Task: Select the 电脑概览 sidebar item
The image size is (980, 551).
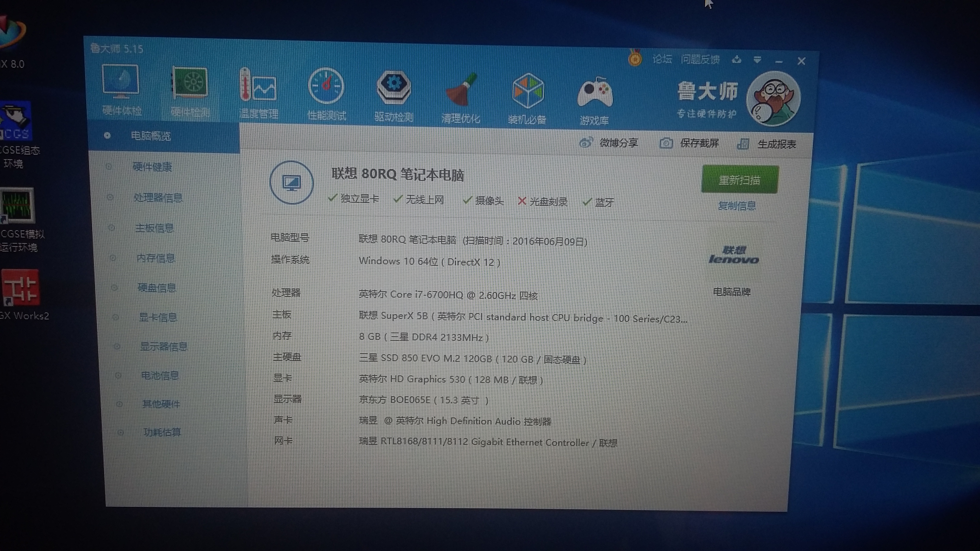Action: 164,136
